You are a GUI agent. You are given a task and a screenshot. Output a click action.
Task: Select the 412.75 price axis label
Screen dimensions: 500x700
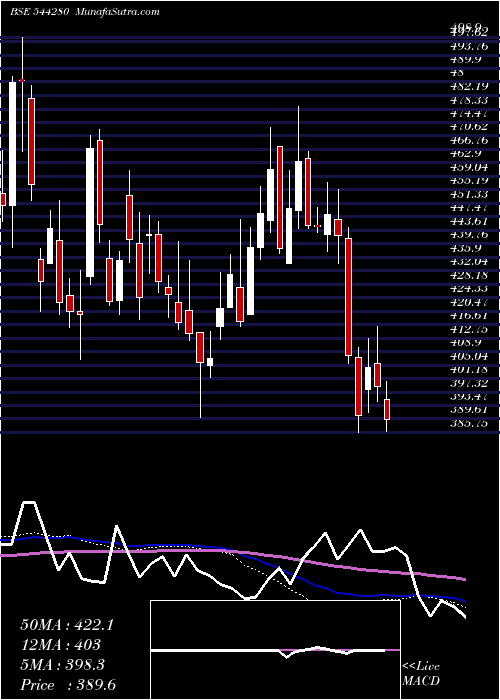[469, 329]
